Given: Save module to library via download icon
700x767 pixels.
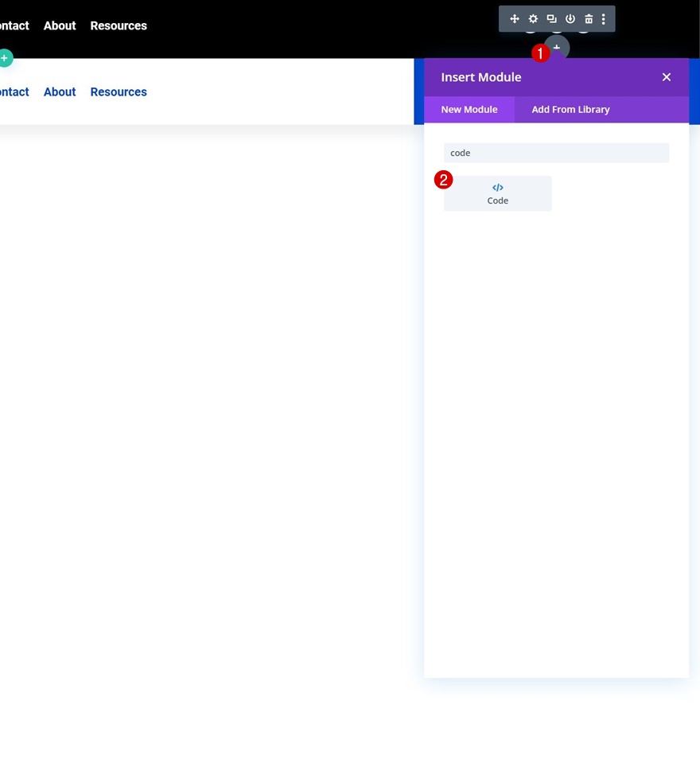Looking at the screenshot, I should pos(570,18).
